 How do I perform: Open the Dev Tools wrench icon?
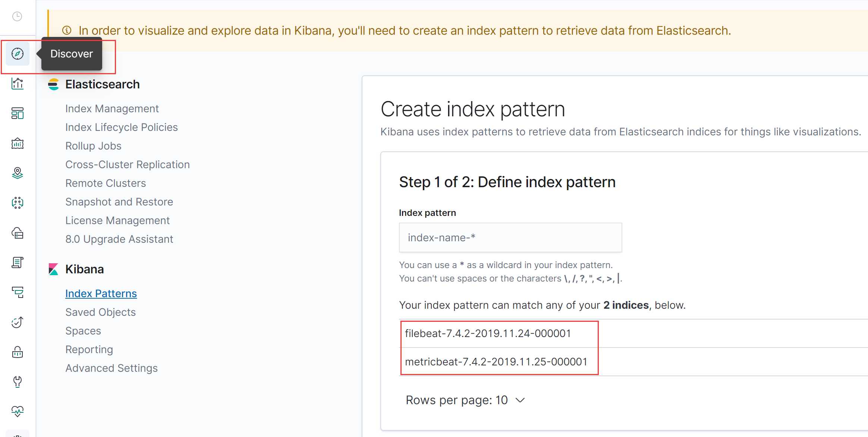point(18,382)
